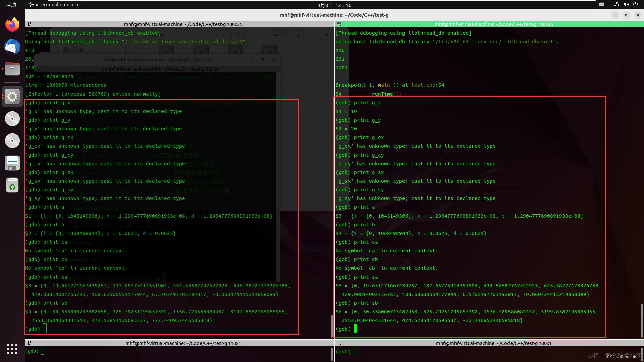This screenshot has height=362, width=644.
Task: Open the group icon of the 100x1 bottom pane
Action: (339, 343)
